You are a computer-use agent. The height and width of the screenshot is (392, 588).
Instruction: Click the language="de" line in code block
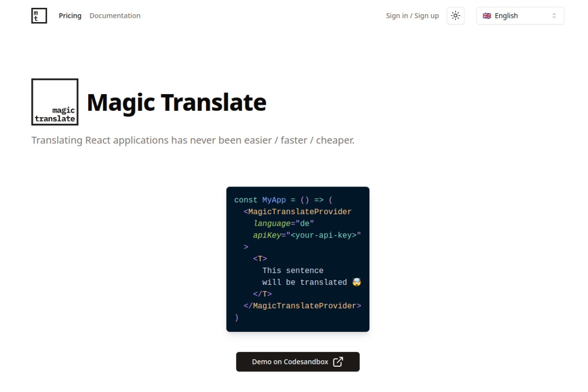pos(283,223)
